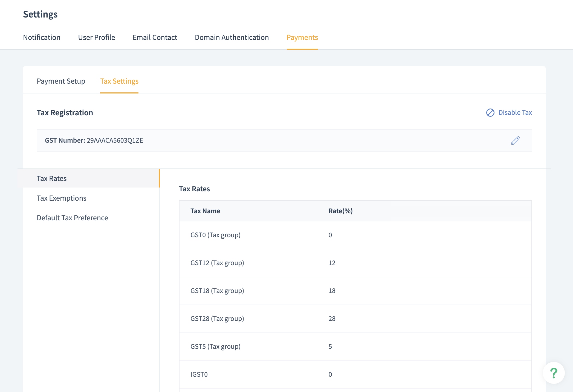Switch to the Payment Setup sub-tab
Screen dimensions: 573x392
pyautogui.click(x=61, y=81)
